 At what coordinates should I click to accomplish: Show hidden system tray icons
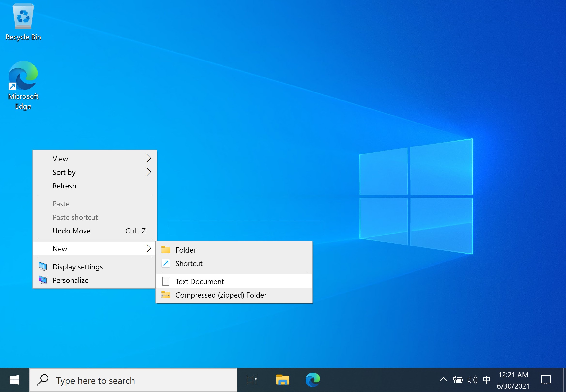(x=443, y=380)
